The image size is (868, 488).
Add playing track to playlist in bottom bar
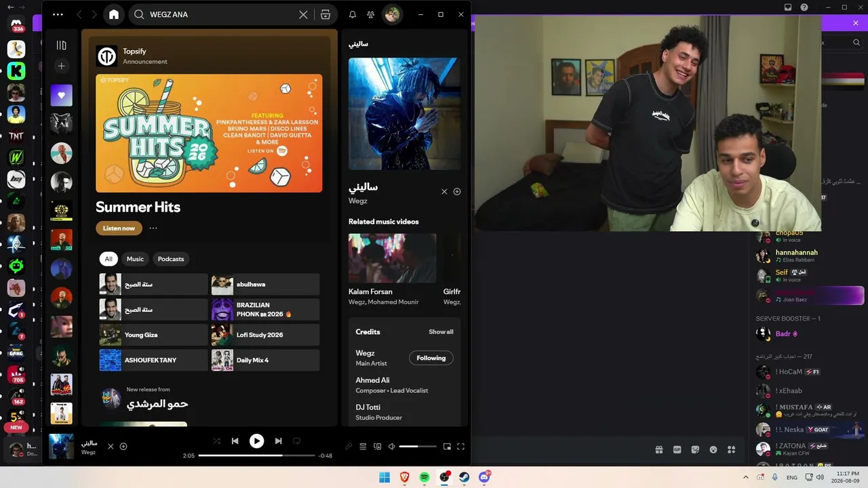(123, 447)
